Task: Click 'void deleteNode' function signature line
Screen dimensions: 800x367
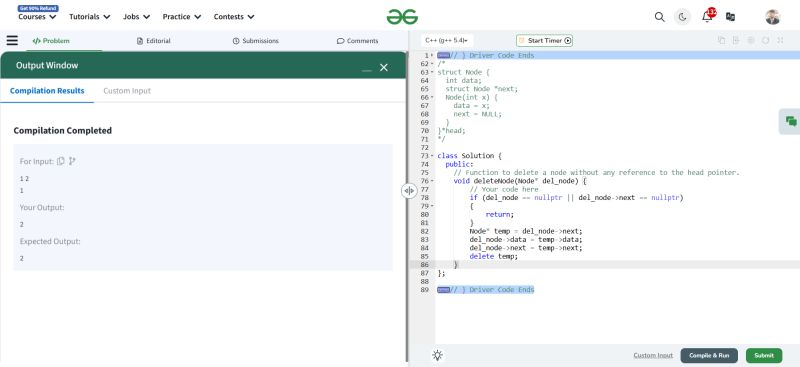Action: (x=520, y=181)
